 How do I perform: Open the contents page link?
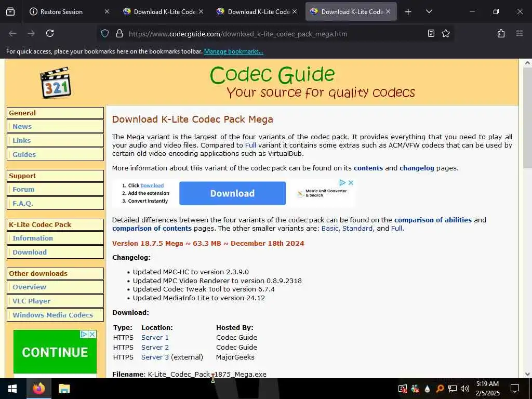click(x=368, y=168)
